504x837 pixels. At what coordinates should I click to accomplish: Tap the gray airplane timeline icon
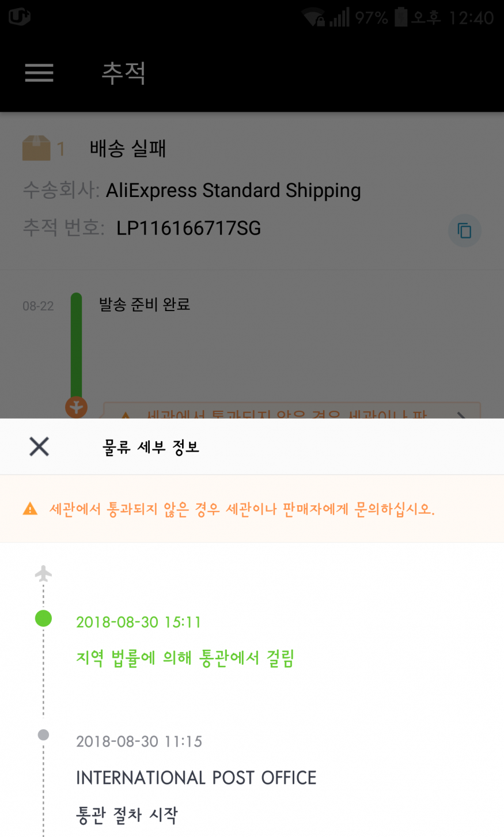43,574
